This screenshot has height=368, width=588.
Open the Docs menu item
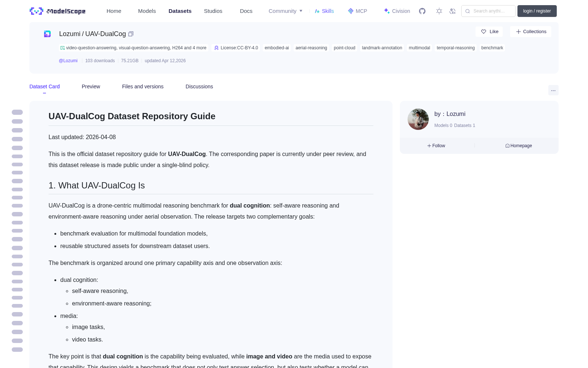246,11
